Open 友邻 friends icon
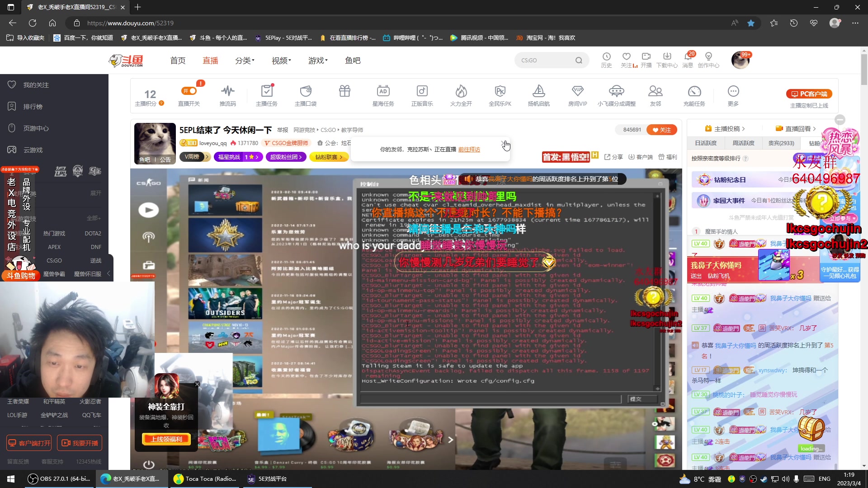 (x=656, y=91)
